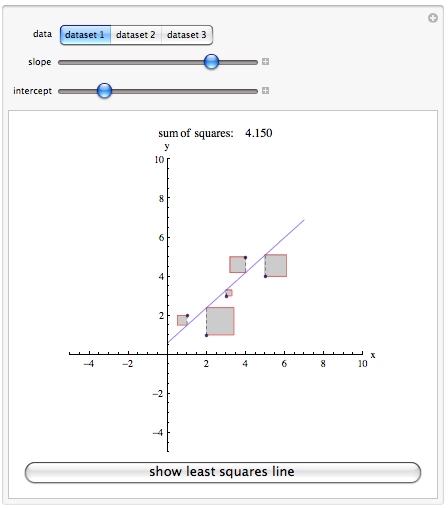Click the data point at x equals 4
The height and width of the screenshot is (508, 448).
tap(246, 257)
